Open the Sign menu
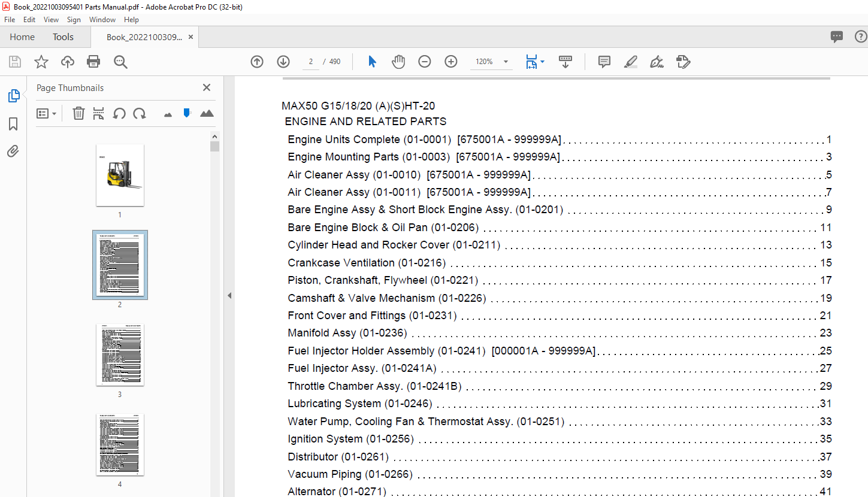 pyautogui.click(x=74, y=20)
